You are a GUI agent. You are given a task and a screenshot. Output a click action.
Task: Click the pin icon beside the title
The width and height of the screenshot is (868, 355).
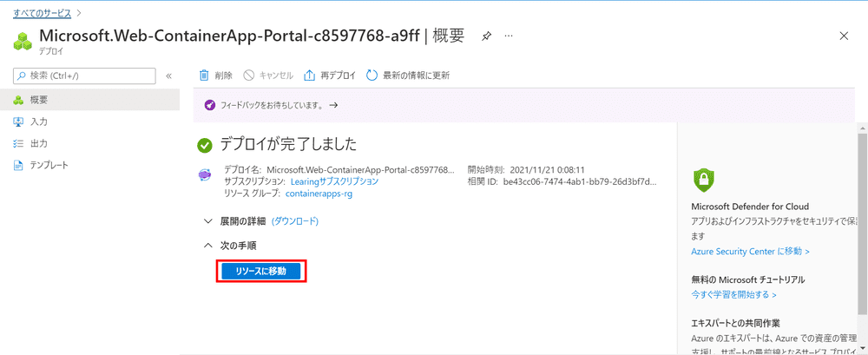pos(486,36)
